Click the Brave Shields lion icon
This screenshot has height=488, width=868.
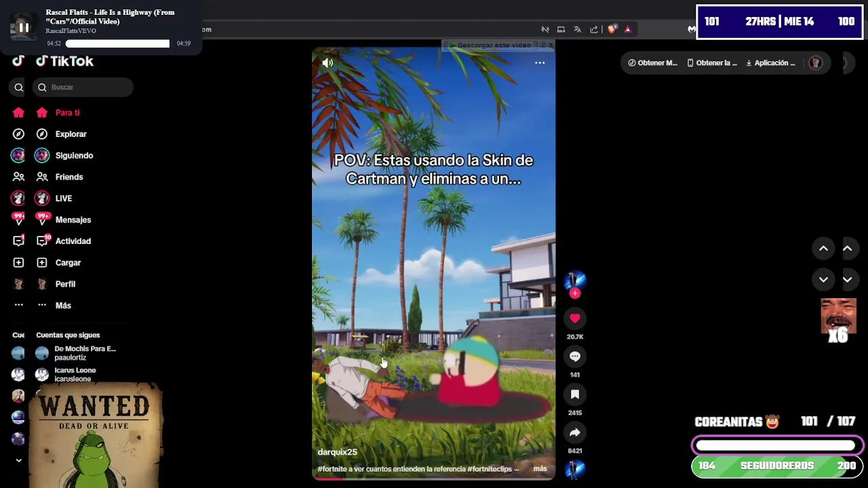[612, 29]
